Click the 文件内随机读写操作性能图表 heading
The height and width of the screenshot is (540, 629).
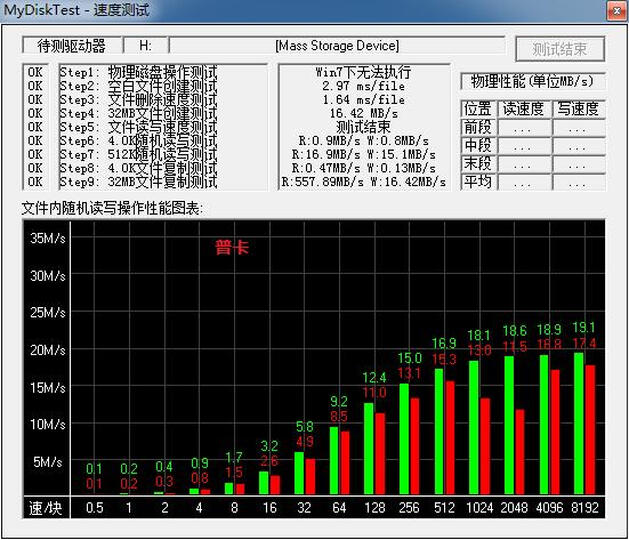112,208
